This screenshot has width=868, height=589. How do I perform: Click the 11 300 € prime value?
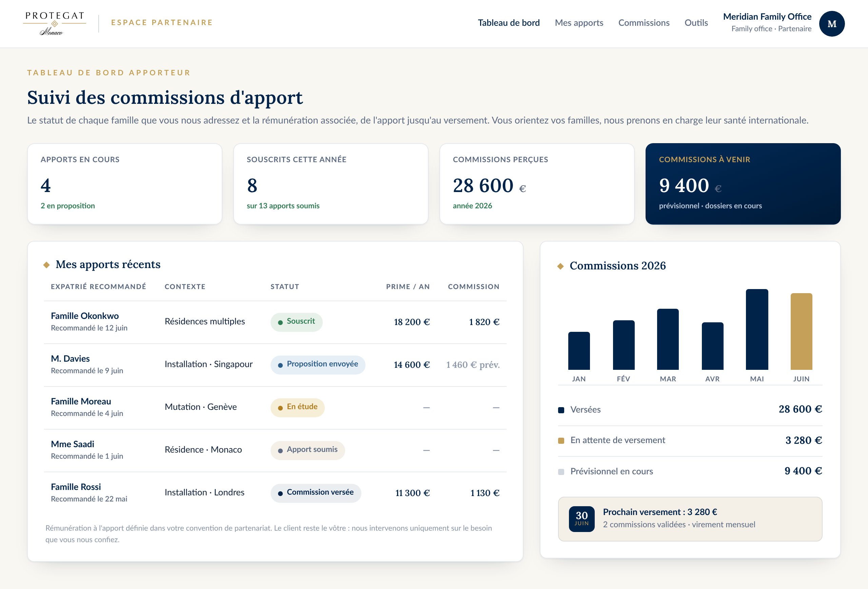click(412, 493)
